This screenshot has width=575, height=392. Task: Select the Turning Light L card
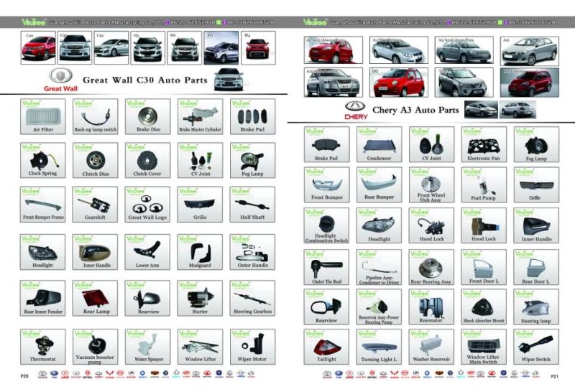(x=379, y=346)
